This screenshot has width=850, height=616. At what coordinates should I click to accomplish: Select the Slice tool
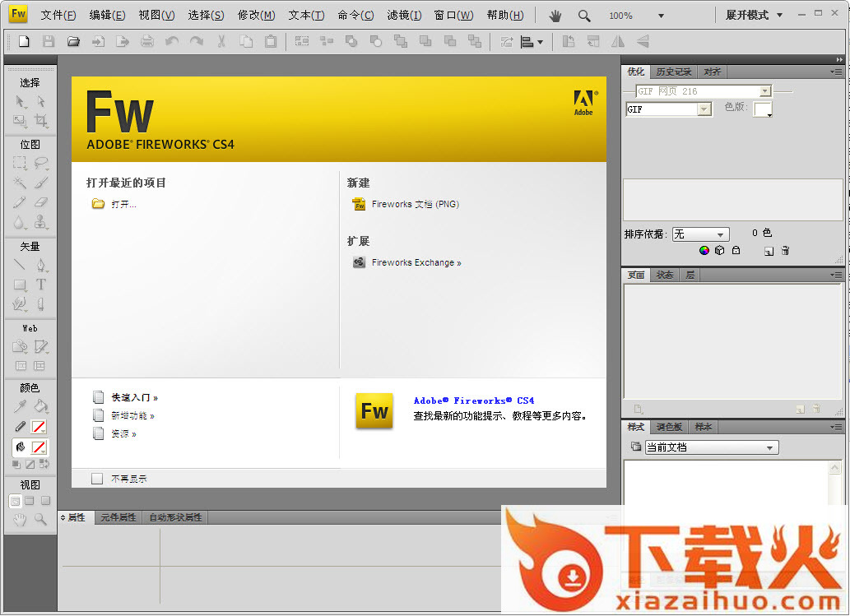coord(40,346)
